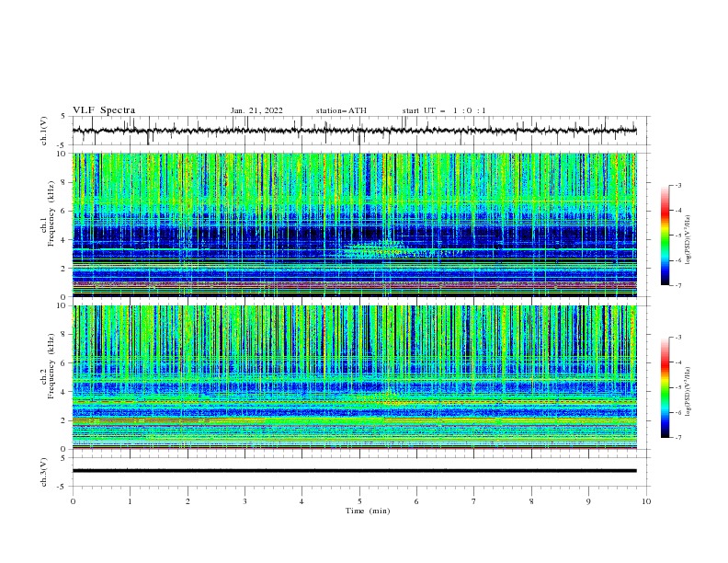
Task: Click the ch.3 flat voltage trace
Action: (x=354, y=471)
